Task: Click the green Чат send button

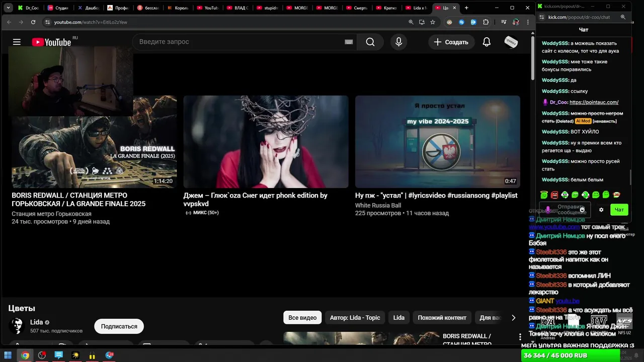Action: click(619, 210)
